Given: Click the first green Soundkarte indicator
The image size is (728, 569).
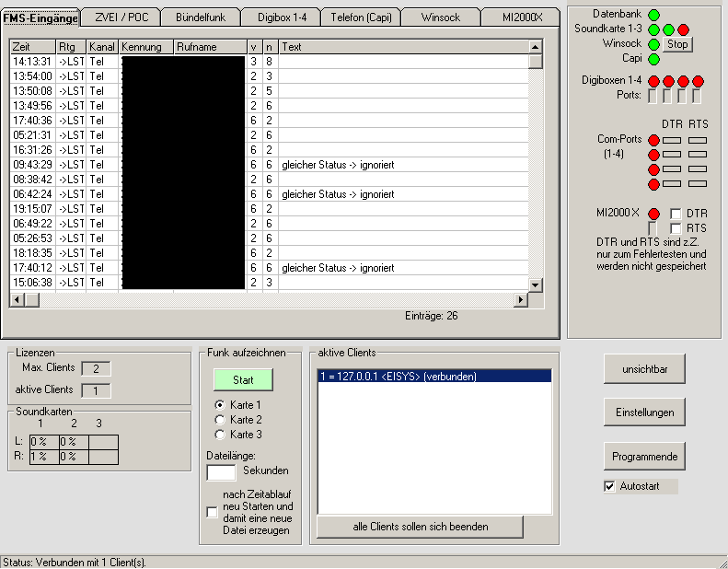Looking at the screenshot, I should 653,29.
